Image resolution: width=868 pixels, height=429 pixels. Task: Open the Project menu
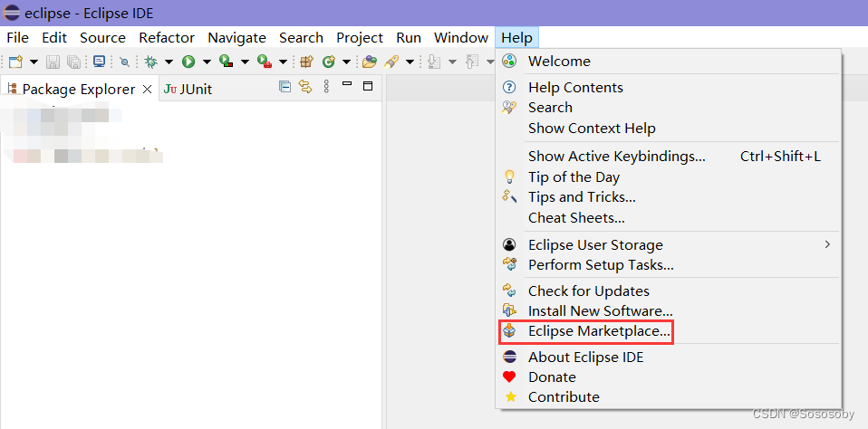(360, 38)
